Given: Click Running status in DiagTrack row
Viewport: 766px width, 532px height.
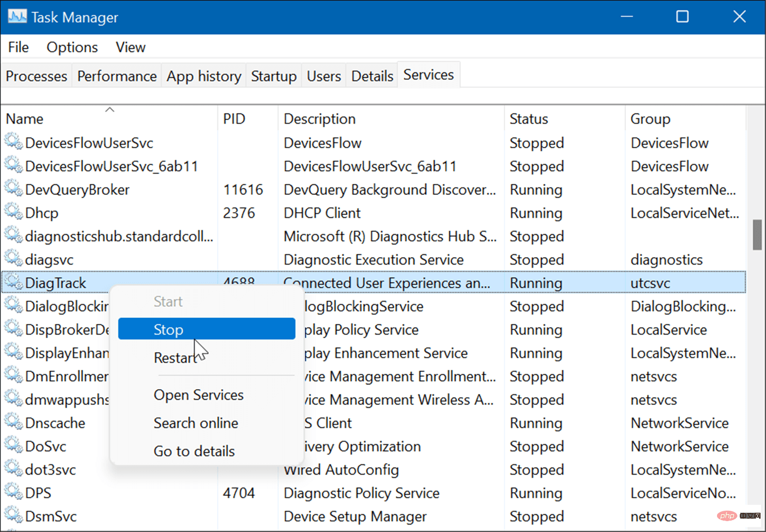Looking at the screenshot, I should pyautogui.click(x=536, y=283).
